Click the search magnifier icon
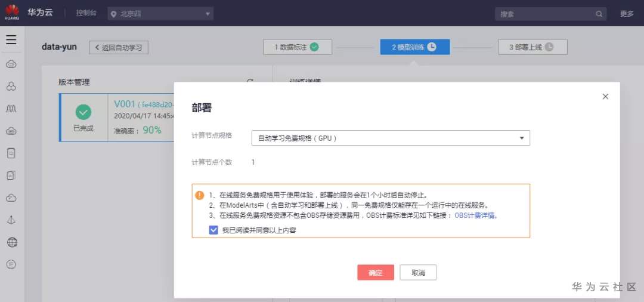The height and width of the screenshot is (302, 644). coord(599,14)
